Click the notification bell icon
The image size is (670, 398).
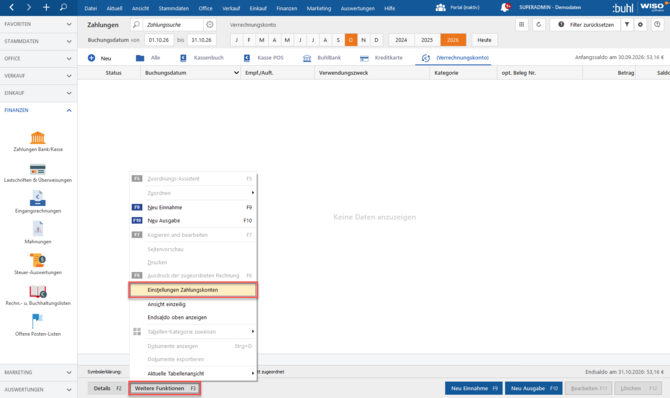coord(505,8)
